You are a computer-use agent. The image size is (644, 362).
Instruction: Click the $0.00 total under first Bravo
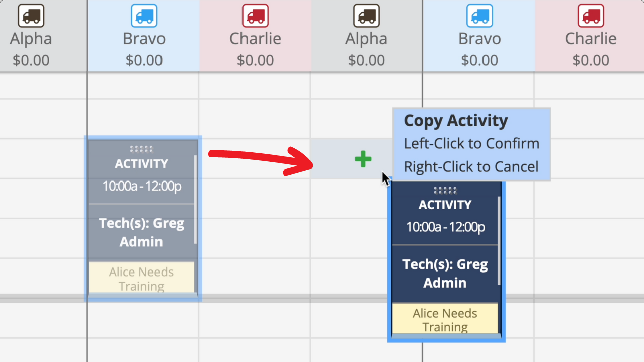click(x=144, y=61)
